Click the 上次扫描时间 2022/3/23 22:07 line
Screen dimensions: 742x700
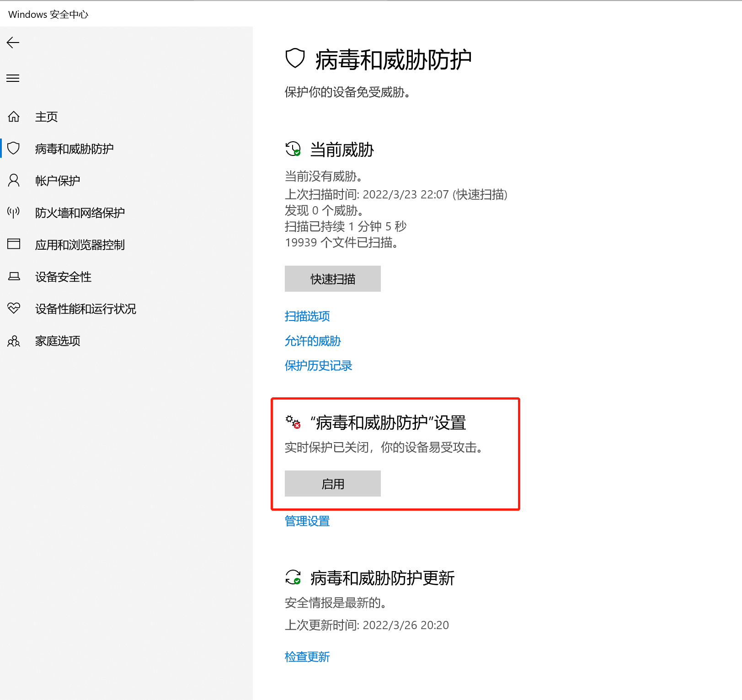396,194
